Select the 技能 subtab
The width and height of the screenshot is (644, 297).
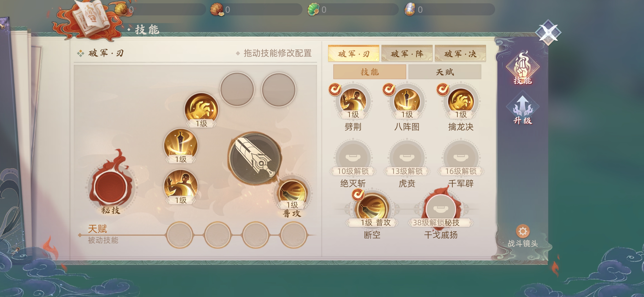point(370,72)
